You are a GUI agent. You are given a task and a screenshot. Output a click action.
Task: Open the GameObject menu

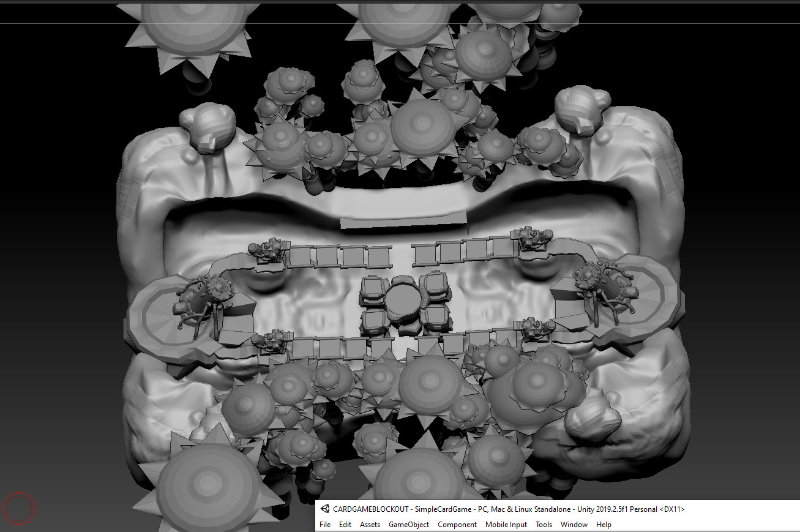[x=409, y=525]
